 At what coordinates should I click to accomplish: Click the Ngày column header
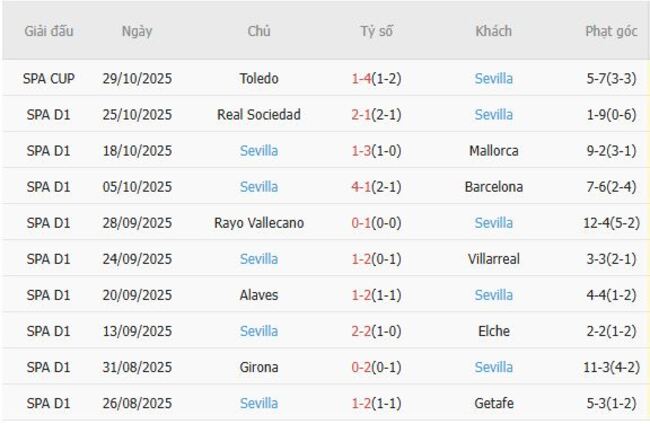(x=137, y=31)
